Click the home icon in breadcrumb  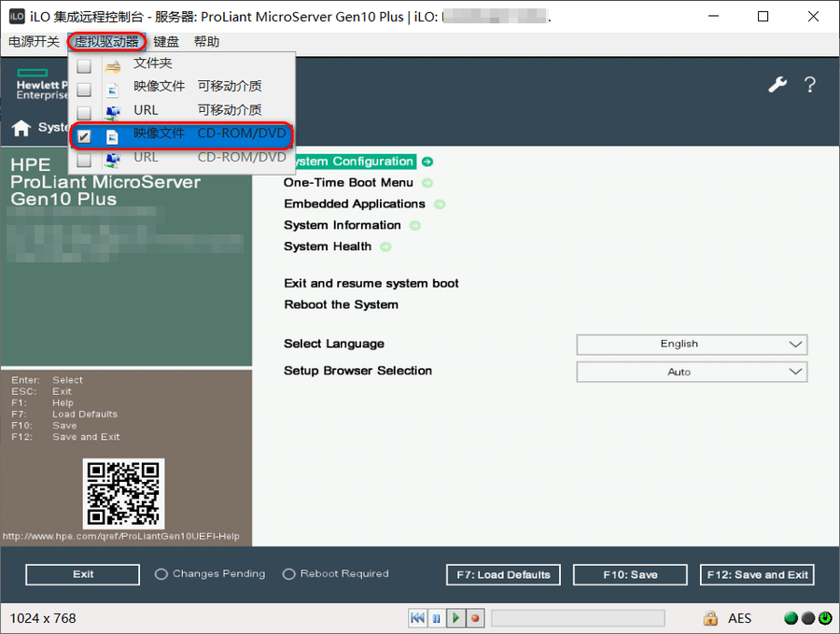[x=21, y=128]
